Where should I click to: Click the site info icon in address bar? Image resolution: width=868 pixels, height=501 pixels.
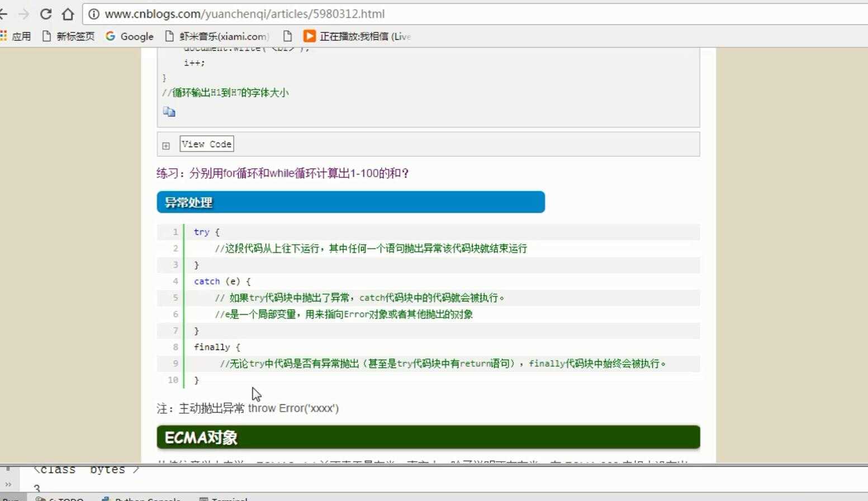[94, 14]
